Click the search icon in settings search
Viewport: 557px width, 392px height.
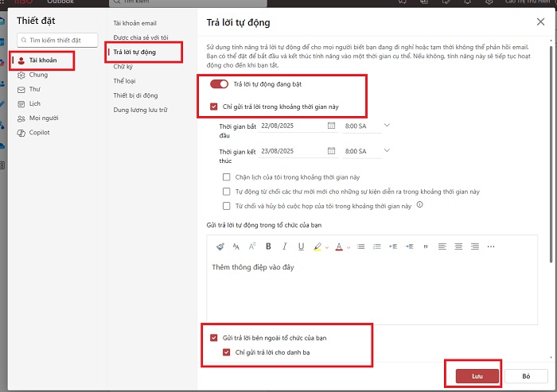click(x=24, y=40)
